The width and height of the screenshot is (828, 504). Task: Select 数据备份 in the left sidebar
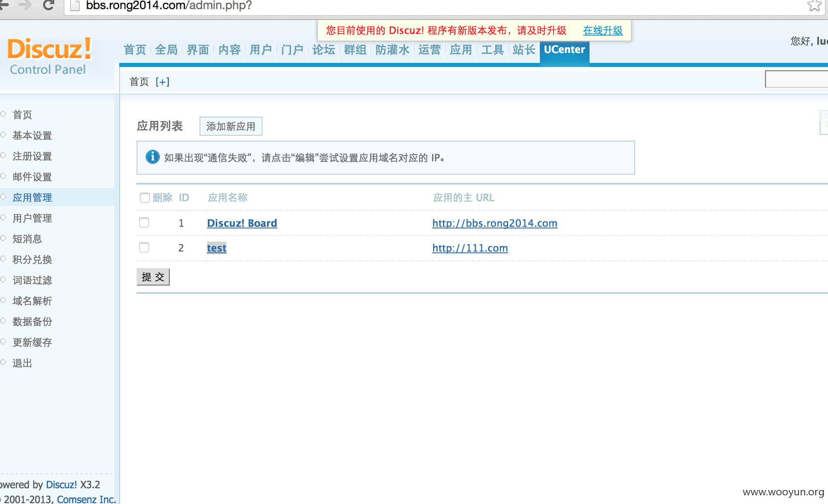[x=32, y=322]
